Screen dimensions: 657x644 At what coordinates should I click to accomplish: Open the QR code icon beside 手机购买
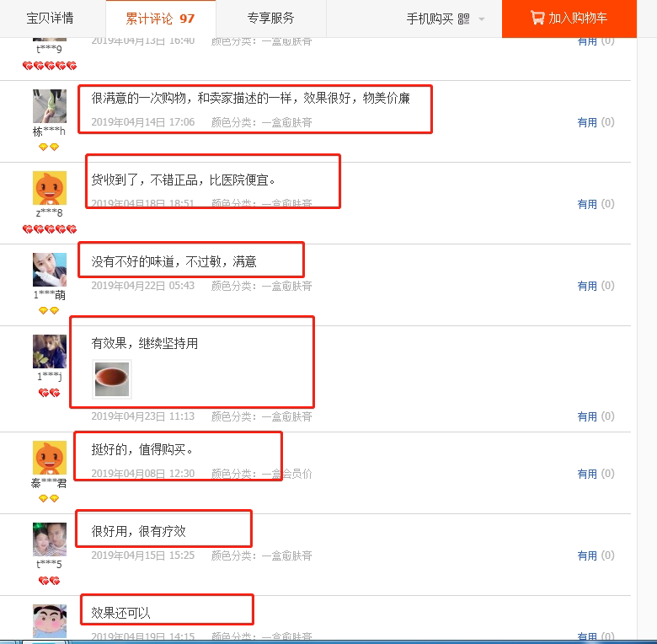point(463,19)
